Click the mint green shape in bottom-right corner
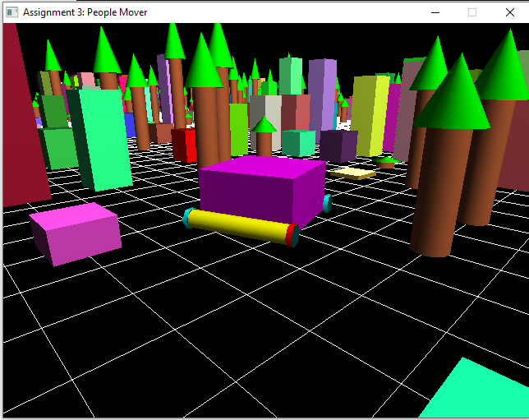 click(476, 392)
